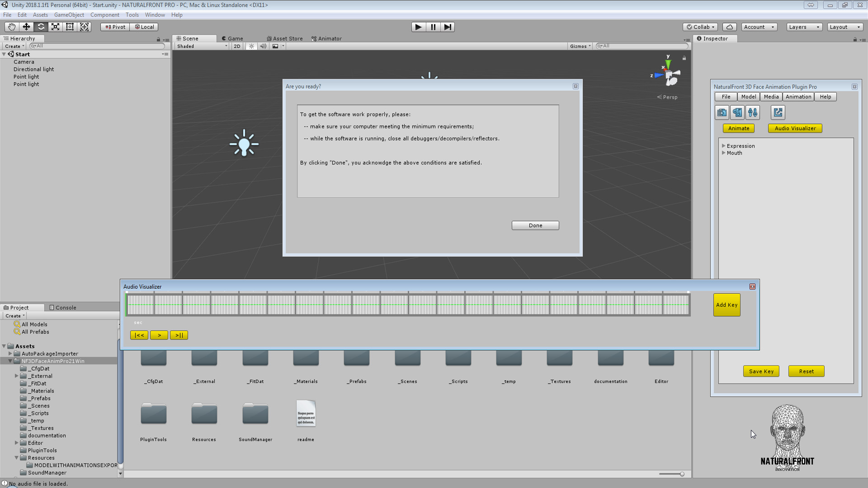Activate the Rotate tool
This screenshot has height=488, width=868.
click(x=41, y=27)
